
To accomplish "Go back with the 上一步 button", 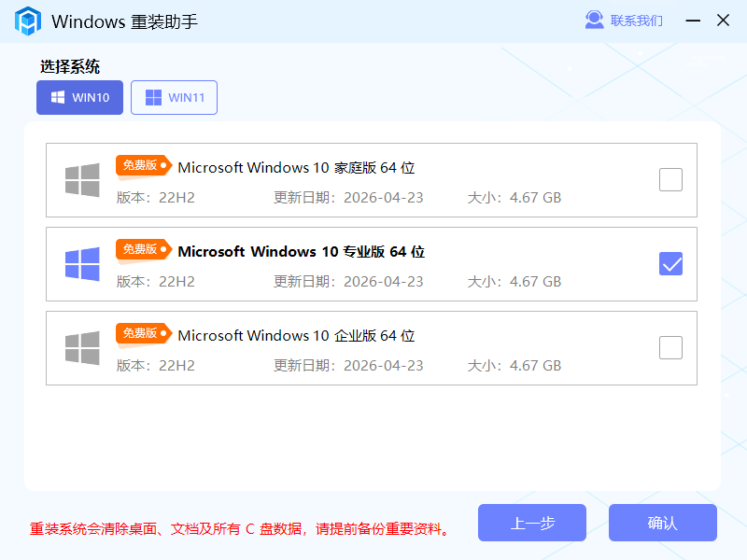I will pos(531,523).
